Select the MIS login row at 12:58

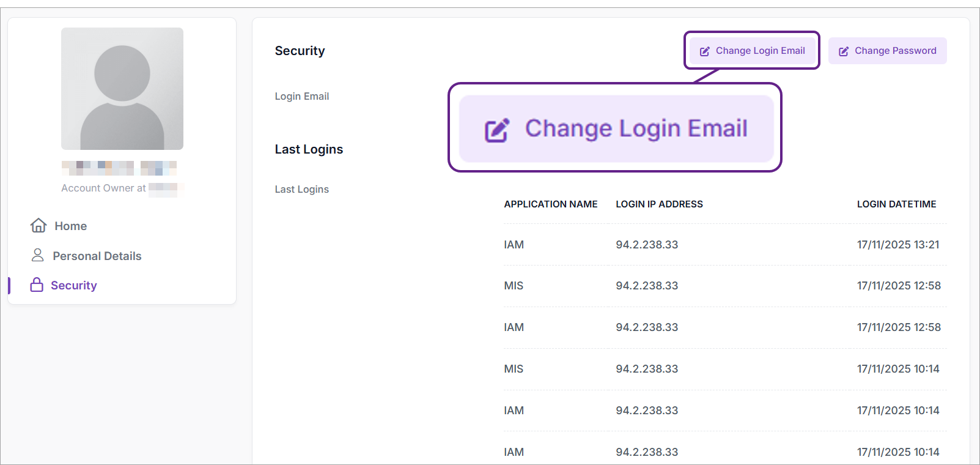724,286
